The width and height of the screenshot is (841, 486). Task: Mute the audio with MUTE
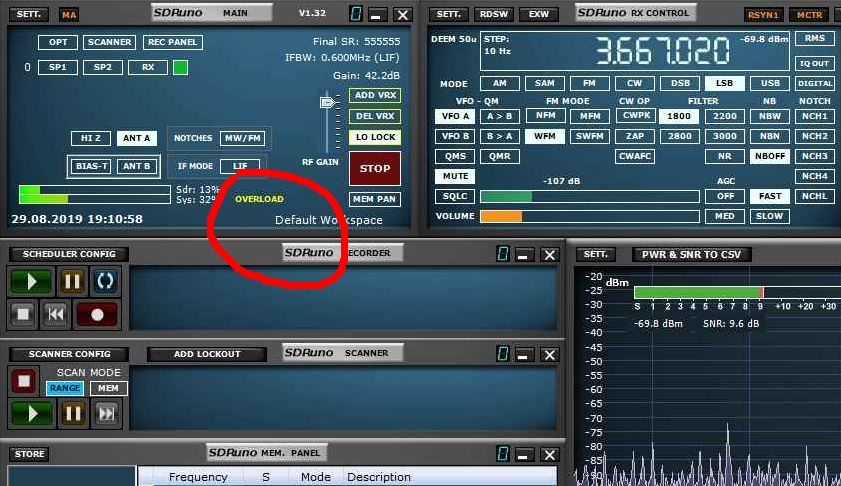tap(455, 176)
